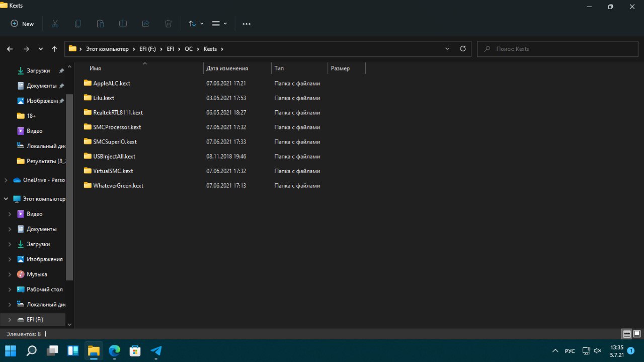Open Widgets from taskbar
Viewport: 644px width, 362px height.
73,350
